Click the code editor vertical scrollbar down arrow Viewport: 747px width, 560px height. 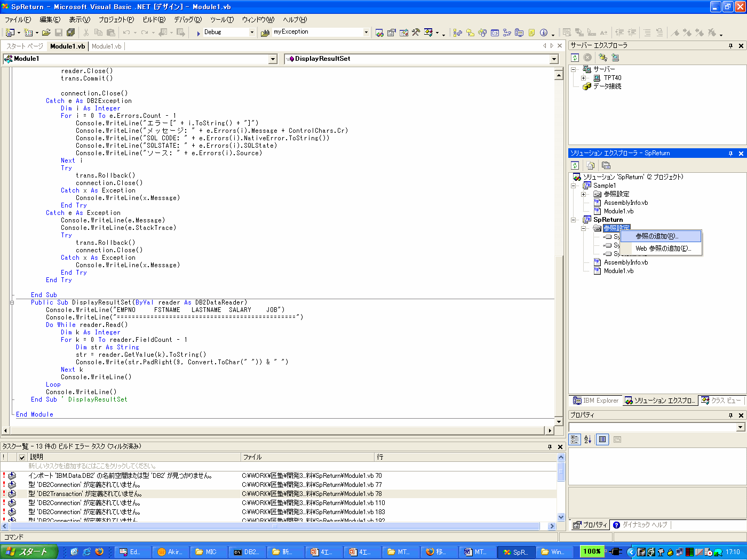(x=559, y=422)
